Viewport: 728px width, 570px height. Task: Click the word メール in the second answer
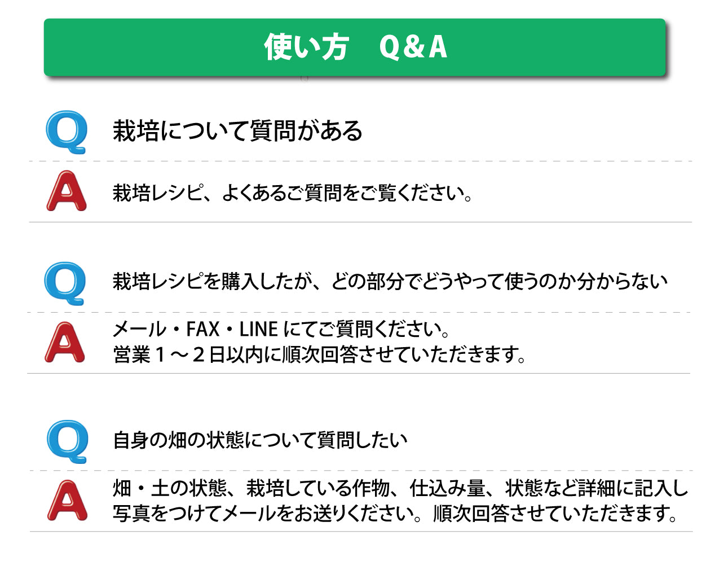pos(140,329)
